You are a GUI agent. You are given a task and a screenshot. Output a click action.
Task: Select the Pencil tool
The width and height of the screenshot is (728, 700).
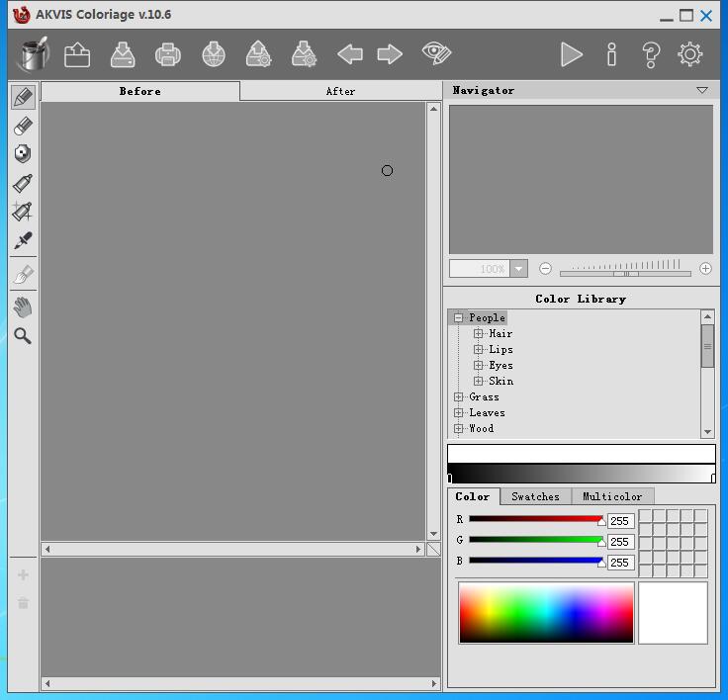tap(23, 97)
